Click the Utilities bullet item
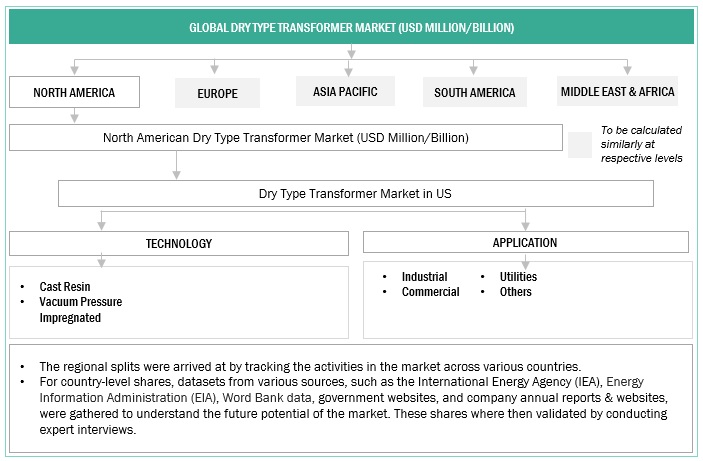The width and height of the screenshot is (703, 461). [x=518, y=277]
